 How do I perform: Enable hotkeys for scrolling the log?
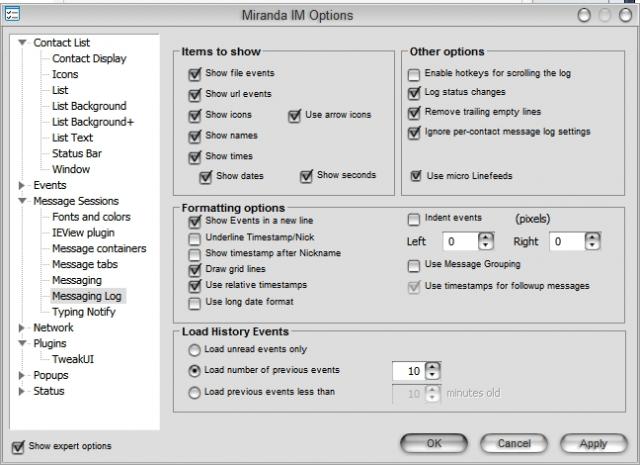tap(414, 75)
